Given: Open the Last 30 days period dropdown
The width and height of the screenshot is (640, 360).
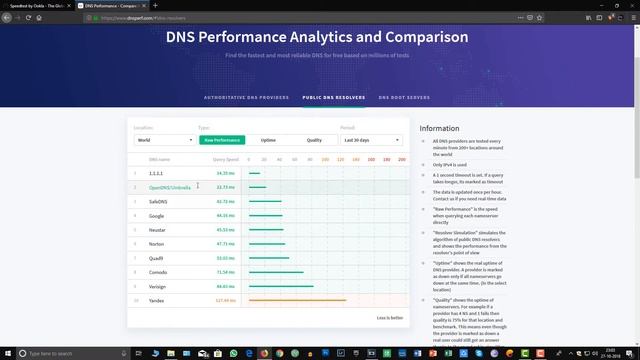Looking at the screenshot, I should (x=371, y=140).
